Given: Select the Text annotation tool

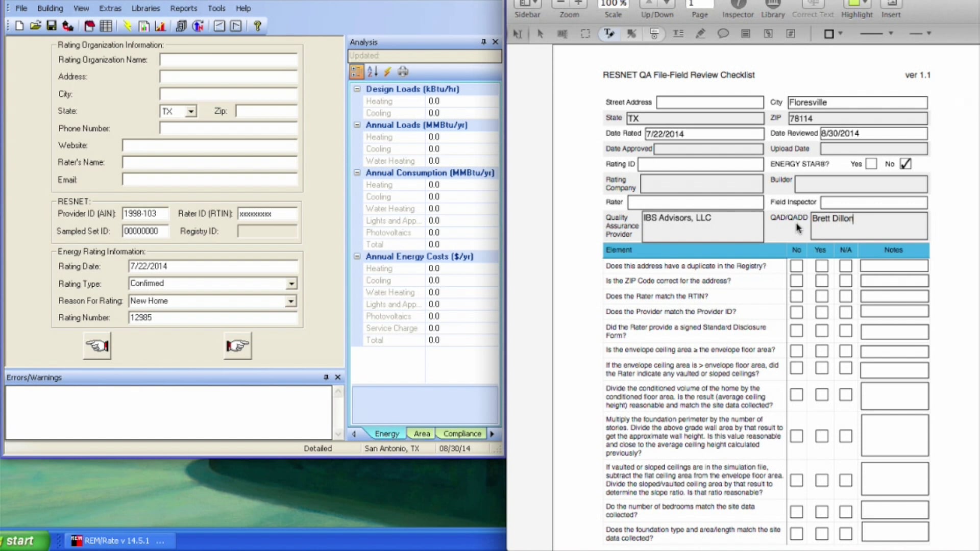Looking at the screenshot, I should click(x=609, y=33).
